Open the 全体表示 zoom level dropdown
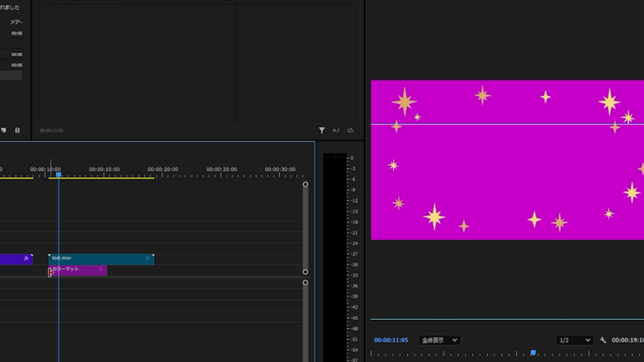 point(439,340)
